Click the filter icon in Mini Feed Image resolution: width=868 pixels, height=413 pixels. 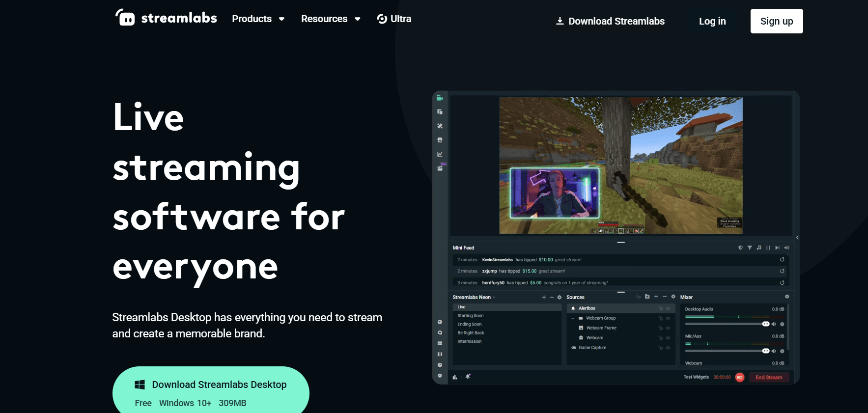coord(750,248)
